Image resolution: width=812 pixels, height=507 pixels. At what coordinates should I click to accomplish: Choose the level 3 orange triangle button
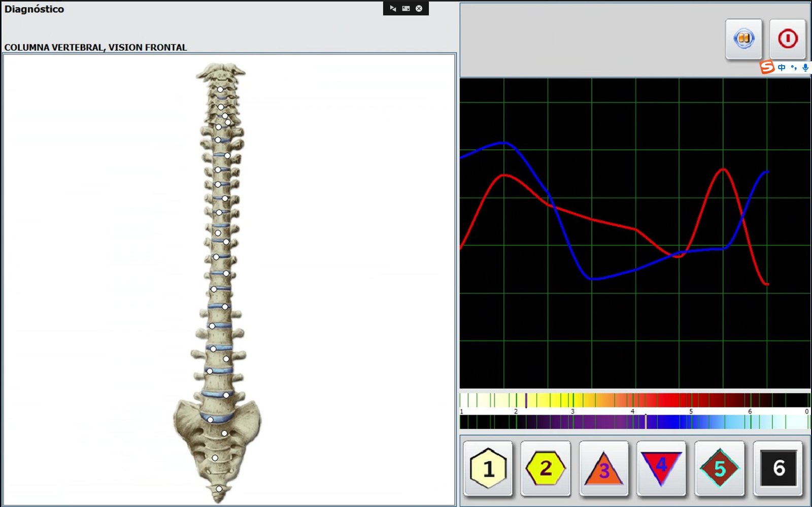click(603, 468)
